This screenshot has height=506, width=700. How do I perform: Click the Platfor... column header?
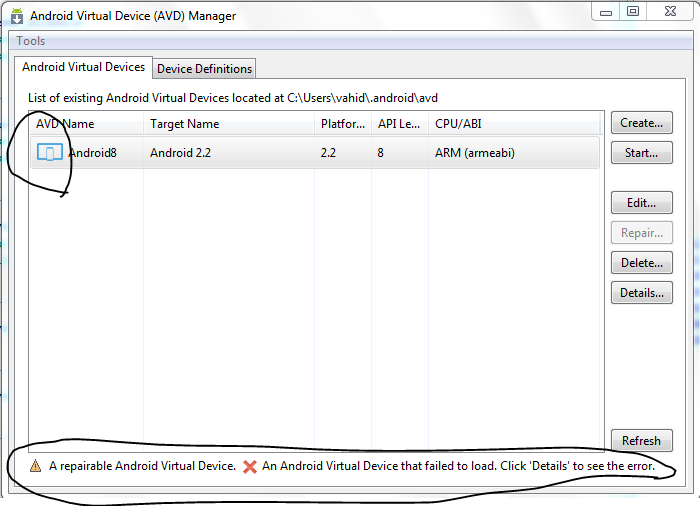[343, 124]
